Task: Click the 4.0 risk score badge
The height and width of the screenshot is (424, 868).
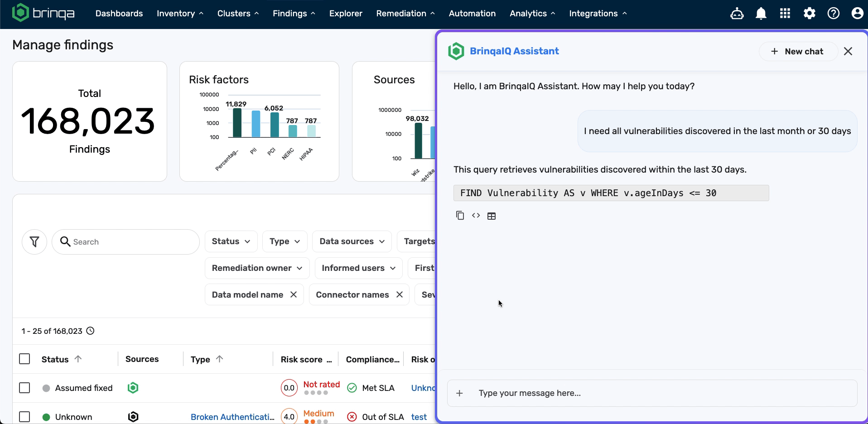Action: point(289,416)
